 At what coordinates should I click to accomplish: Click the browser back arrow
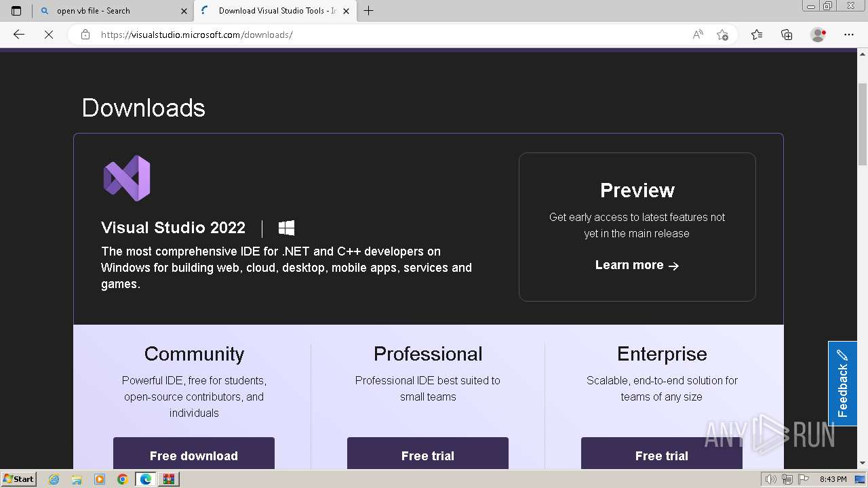[19, 35]
